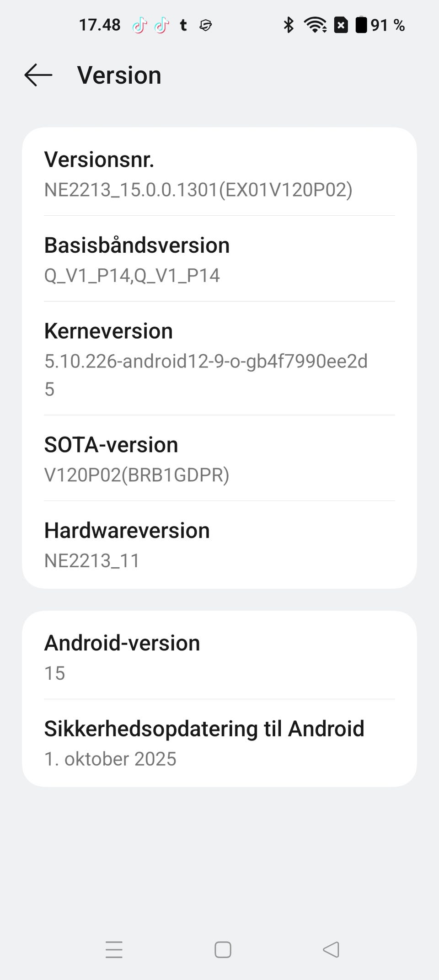This screenshot has width=439, height=980.
Task: Tap the Tumblr notification icon
Action: 183,25
